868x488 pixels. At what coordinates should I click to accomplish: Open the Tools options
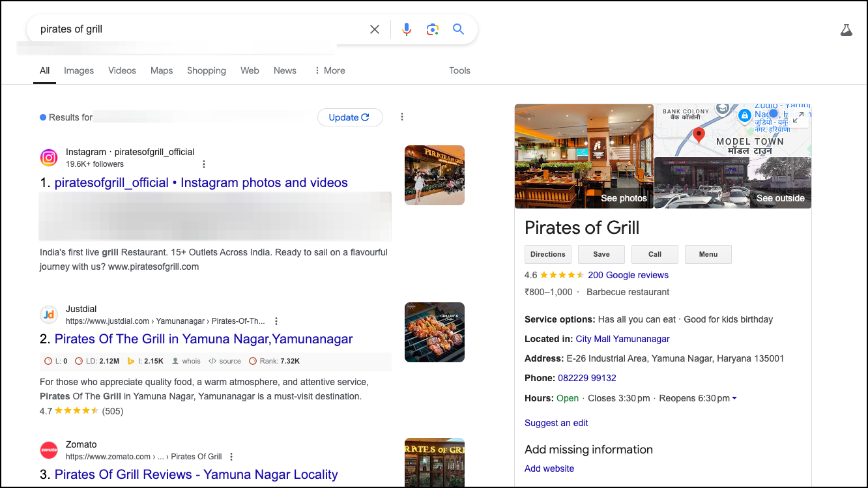(x=459, y=70)
